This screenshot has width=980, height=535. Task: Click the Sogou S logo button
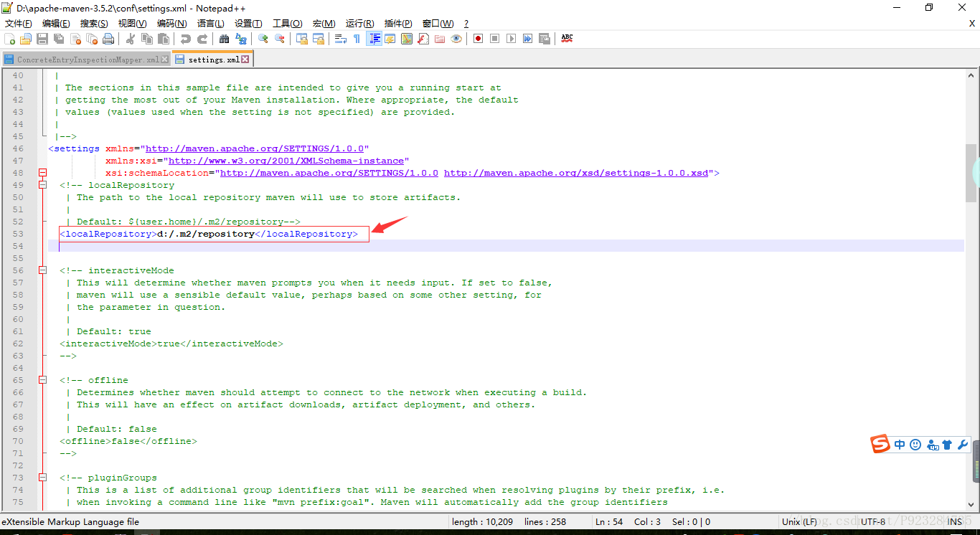(881, 445)
